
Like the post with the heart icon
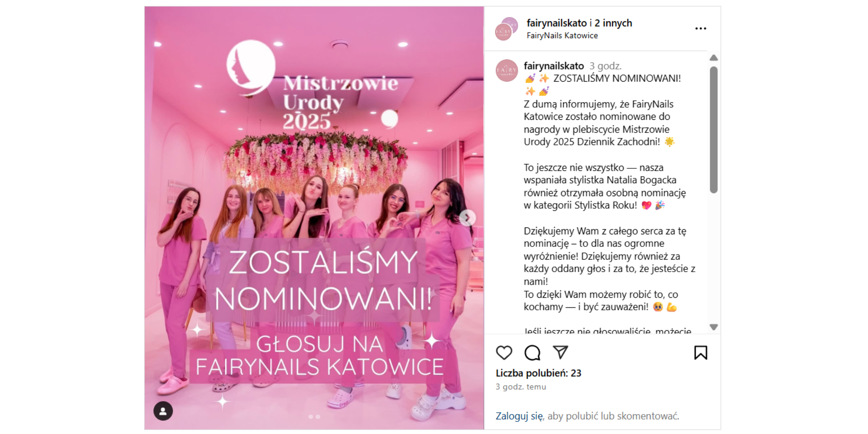pos(504,352)
